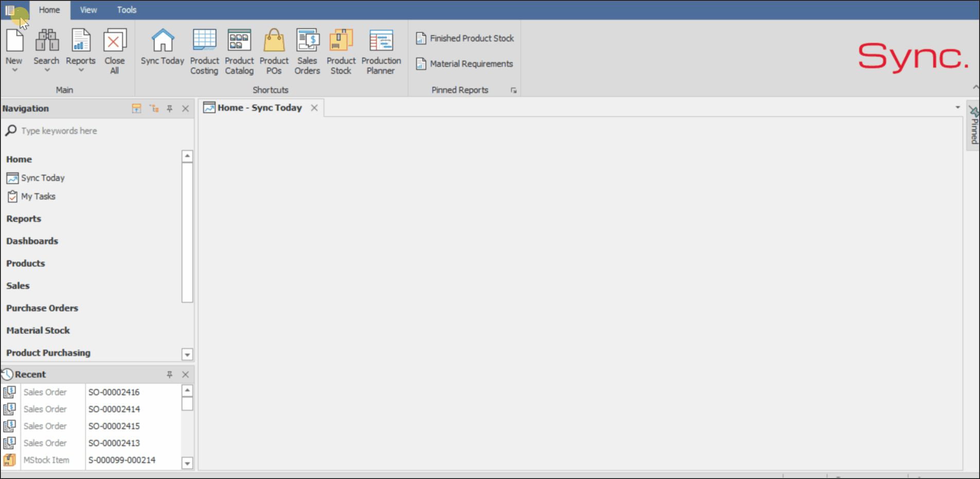Open the Search dropdown arrow

[47, 70]
